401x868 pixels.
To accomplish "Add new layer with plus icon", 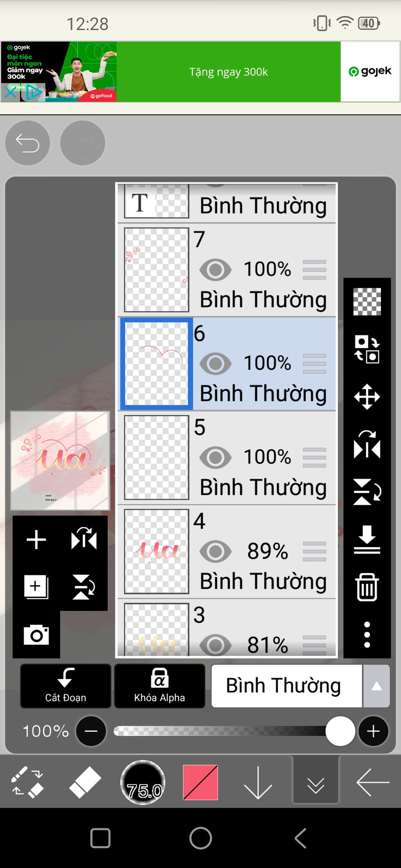I will (x=36, y=539).
